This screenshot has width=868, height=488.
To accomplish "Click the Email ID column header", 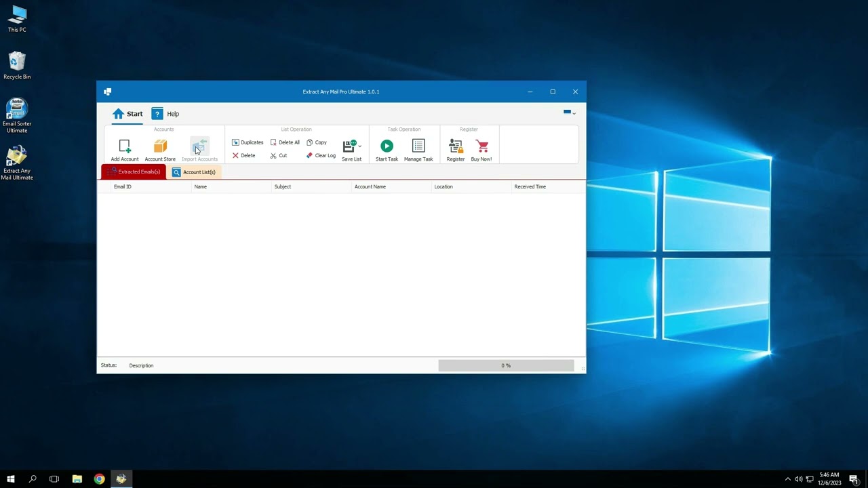I will point(151,186).
